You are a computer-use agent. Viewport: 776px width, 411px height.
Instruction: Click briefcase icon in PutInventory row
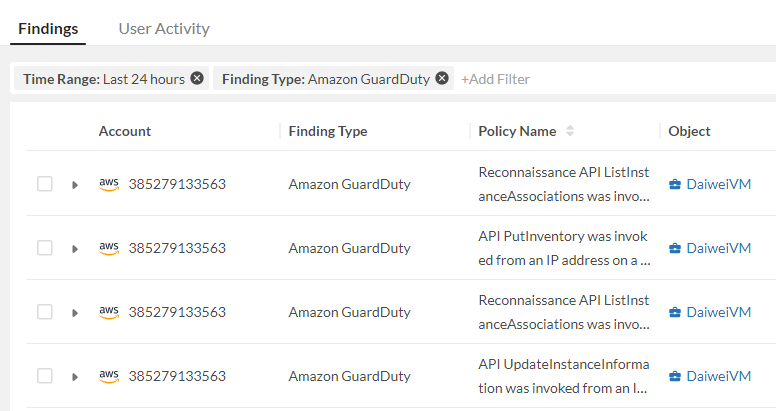(x=675, y=248)
